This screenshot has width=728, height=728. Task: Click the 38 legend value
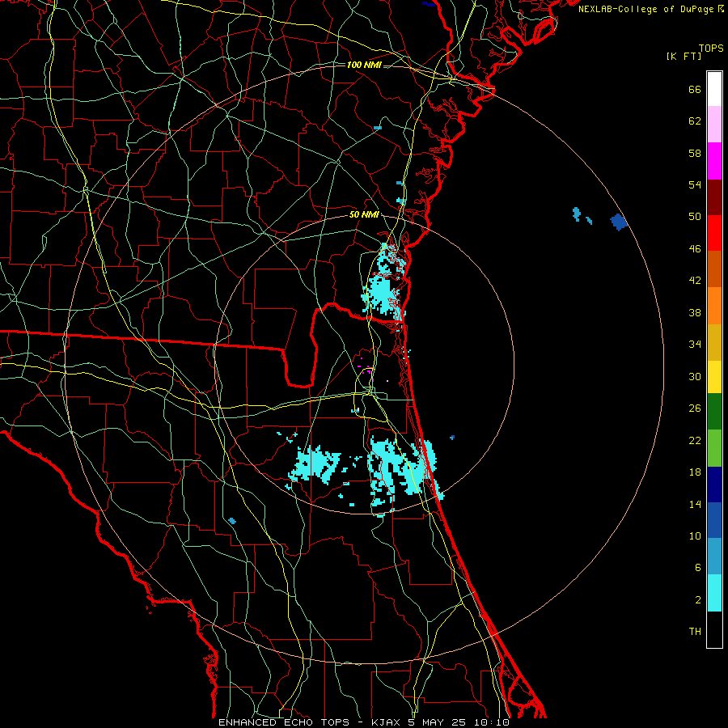tap(695, 312)
